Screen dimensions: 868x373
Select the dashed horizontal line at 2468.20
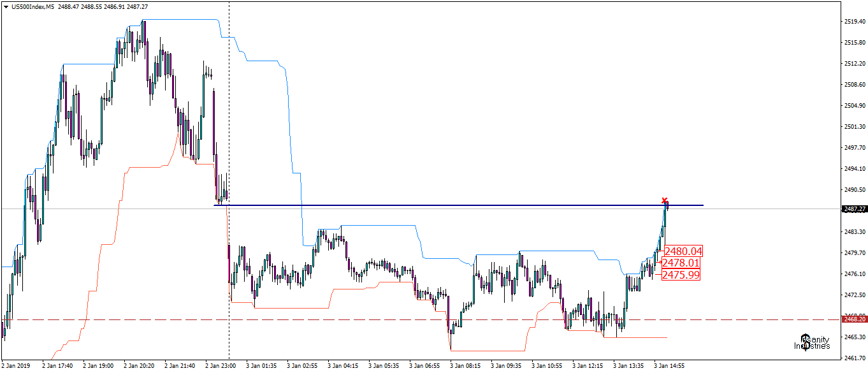421,319
